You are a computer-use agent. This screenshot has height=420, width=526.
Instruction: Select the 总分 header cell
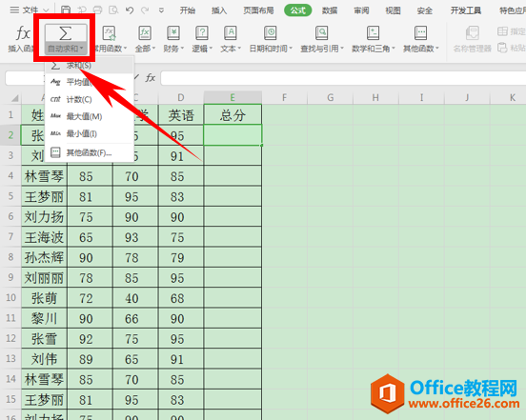(x=233, y=114)
